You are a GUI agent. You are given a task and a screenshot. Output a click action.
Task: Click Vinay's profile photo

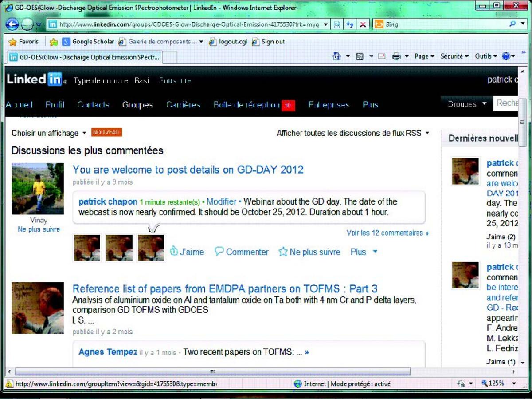click(38, 189)
